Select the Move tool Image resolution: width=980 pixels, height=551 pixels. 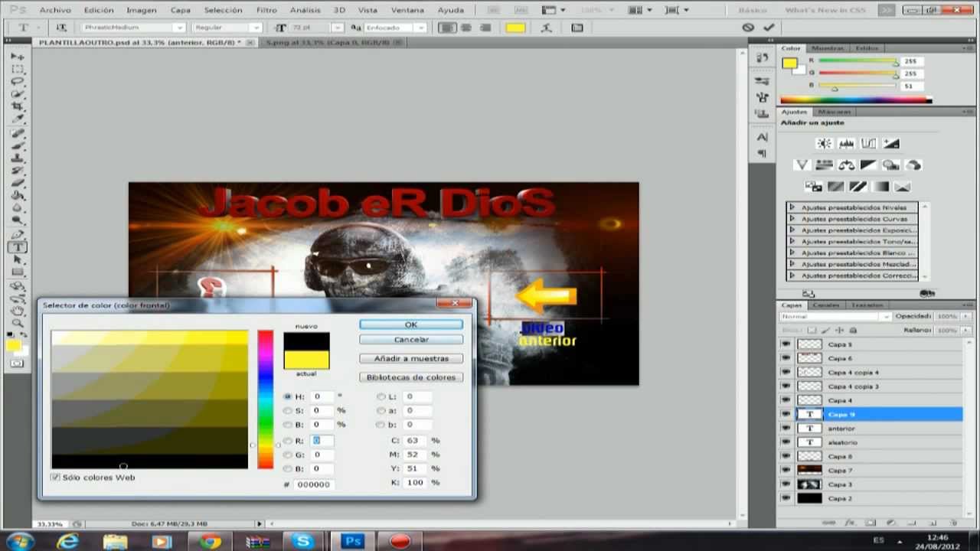pos(17,57)
